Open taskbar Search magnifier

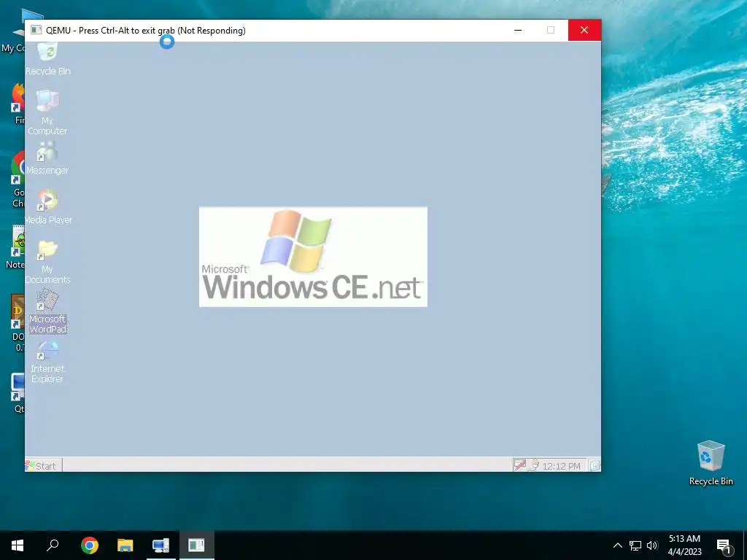(53, 545)
